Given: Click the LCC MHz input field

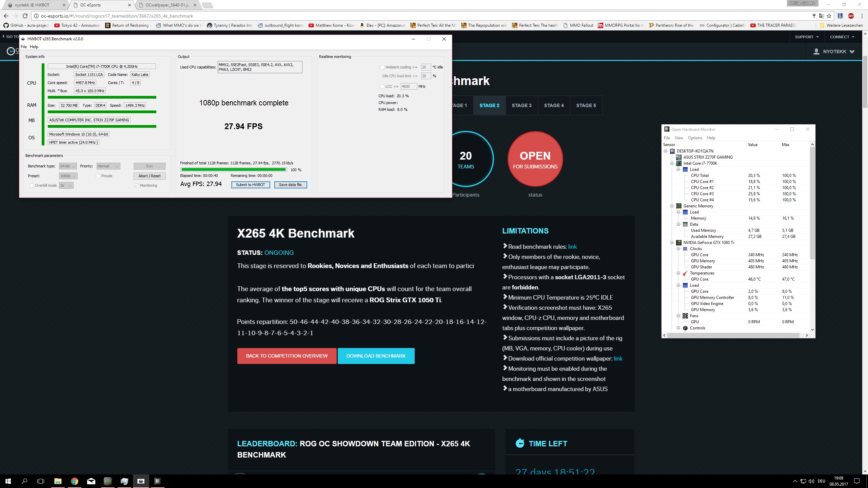Looking at the screenshot, I should tap(409, 86).
